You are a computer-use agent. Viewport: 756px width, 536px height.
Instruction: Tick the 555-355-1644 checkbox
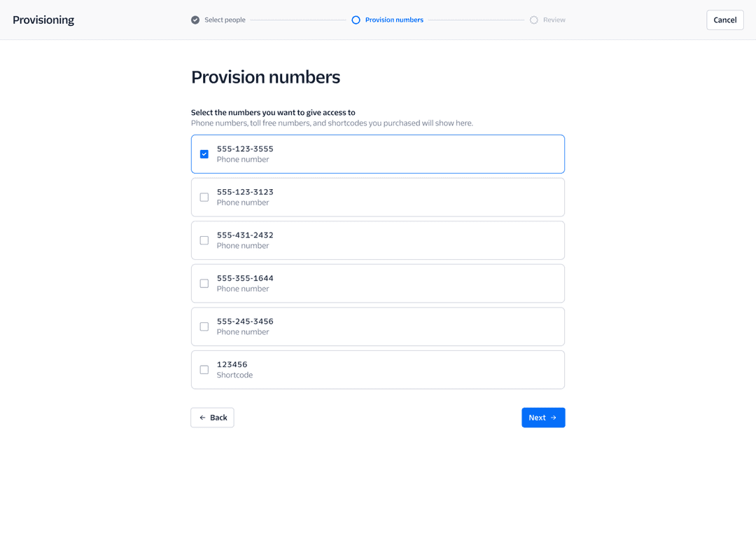click(204, 284)
